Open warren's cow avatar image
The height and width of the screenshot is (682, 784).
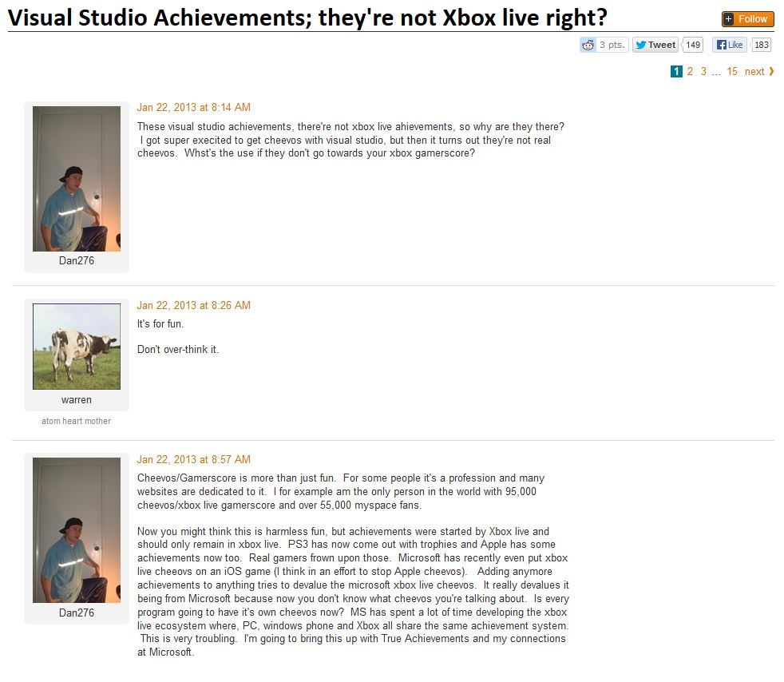(77, 347)
